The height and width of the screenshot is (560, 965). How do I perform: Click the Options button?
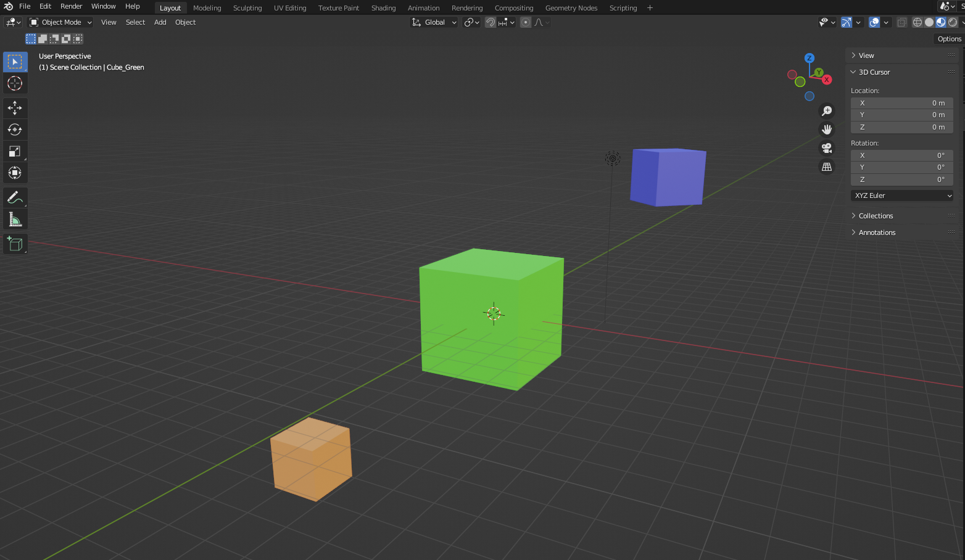pyautogui.click(x=949, y=39)
